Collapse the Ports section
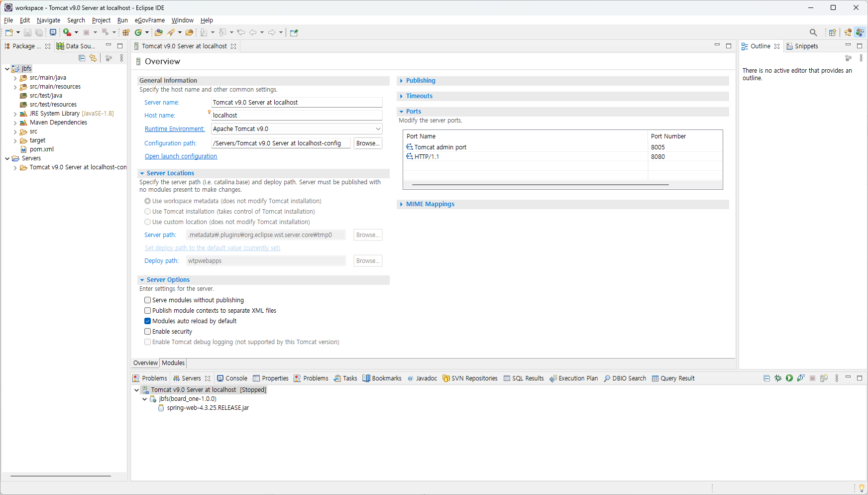This screenshot has width=868, height=495. tap(401, 112)
